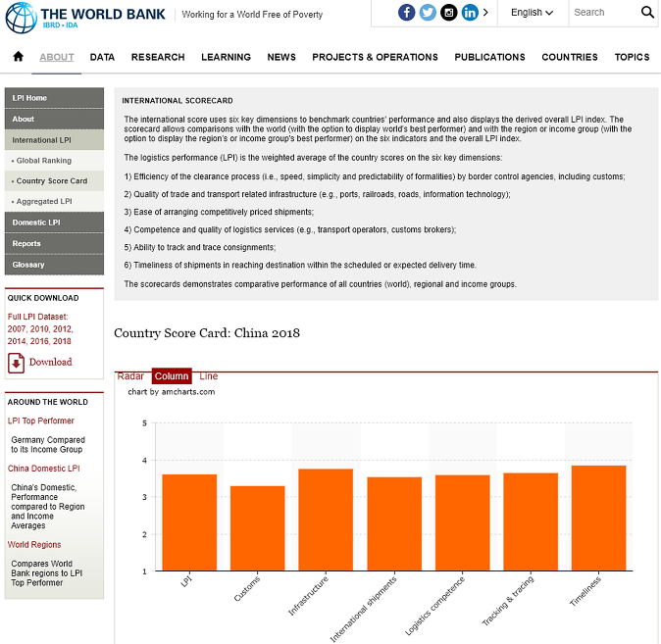This screenshot has height=644, width=661.
Task: Click the LinkedIn icon in header
Action: (470, 13)
